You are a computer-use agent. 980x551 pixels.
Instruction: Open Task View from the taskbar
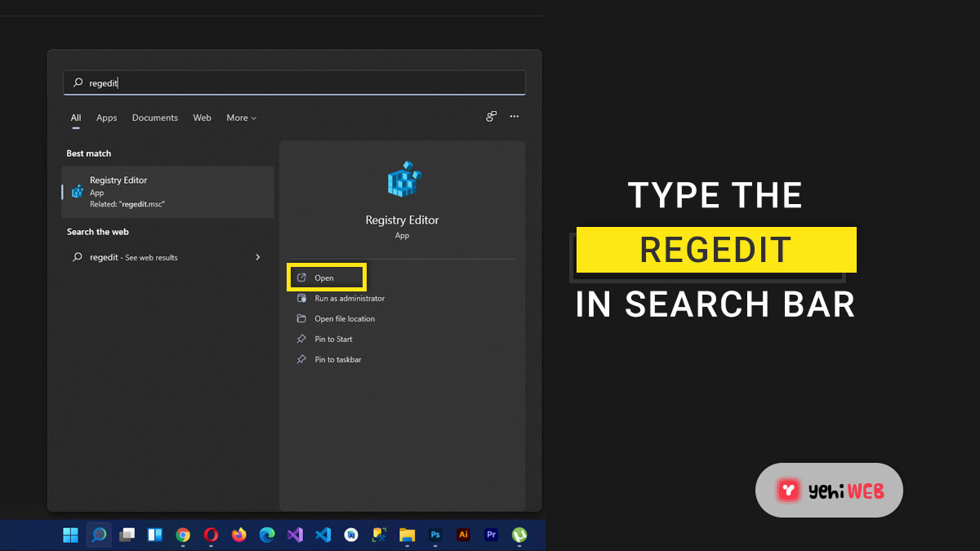point(127,535)
